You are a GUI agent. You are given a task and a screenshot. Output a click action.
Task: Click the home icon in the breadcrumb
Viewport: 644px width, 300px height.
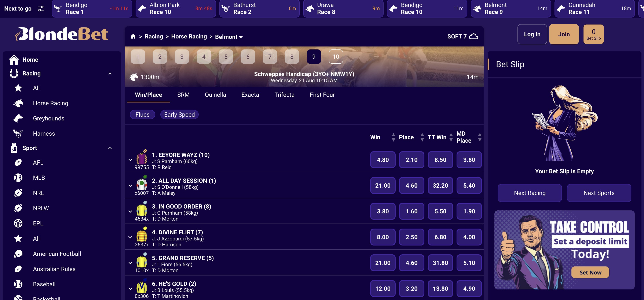[133, 36]
